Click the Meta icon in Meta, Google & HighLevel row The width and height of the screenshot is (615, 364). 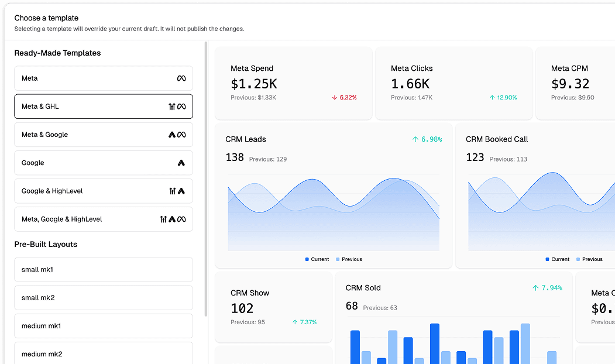(181, 219)
